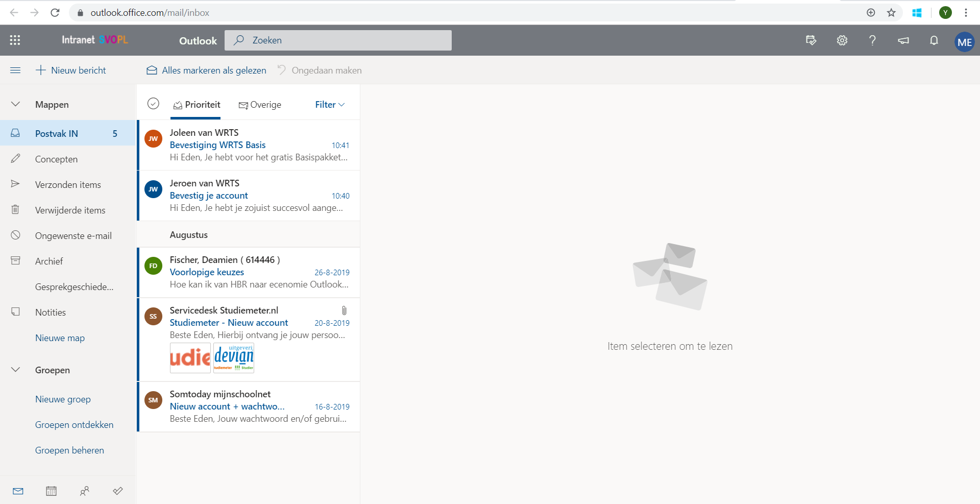Open the Postvak IN folder

(x=68, y=133)
